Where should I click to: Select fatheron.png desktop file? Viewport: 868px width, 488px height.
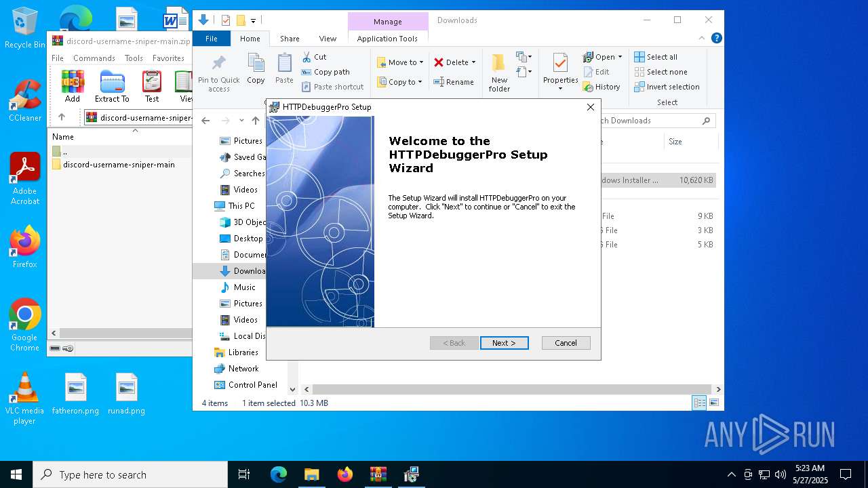coord(75,394)
